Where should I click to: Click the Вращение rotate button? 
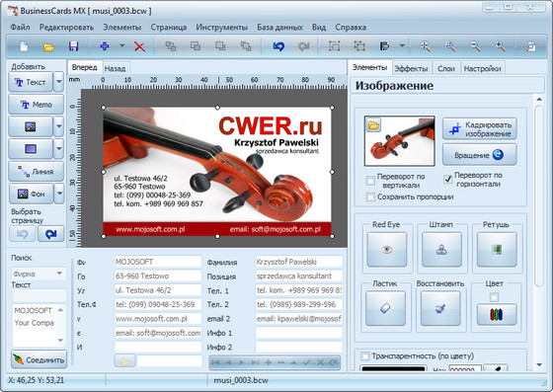tap(480, 155)
